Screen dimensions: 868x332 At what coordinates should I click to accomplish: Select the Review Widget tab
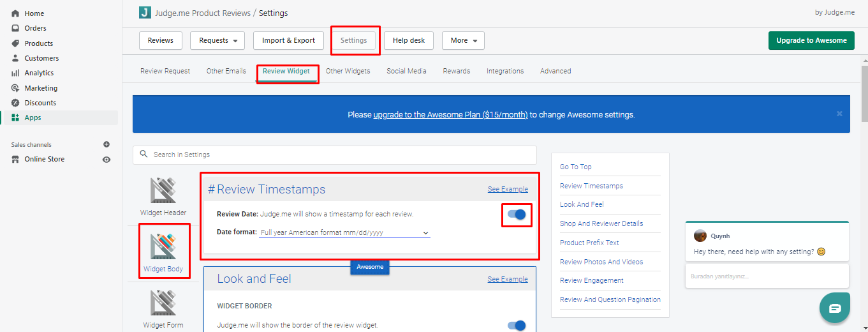point(286,71)
